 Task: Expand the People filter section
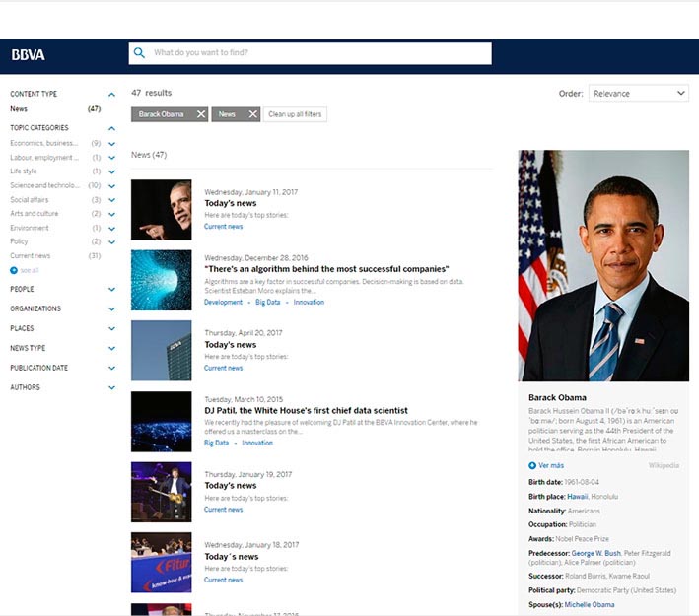(111, 290)
